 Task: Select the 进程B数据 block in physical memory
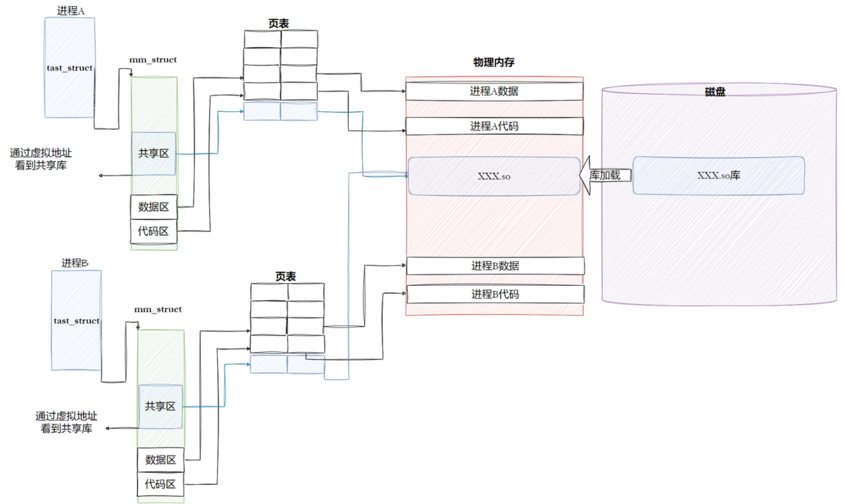tap(495, 266)
